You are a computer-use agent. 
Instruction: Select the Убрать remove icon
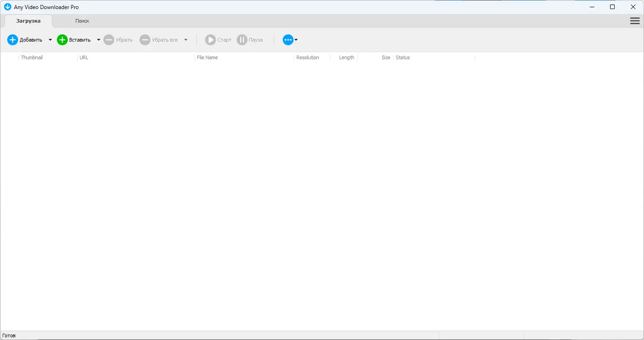pos(108,40)
